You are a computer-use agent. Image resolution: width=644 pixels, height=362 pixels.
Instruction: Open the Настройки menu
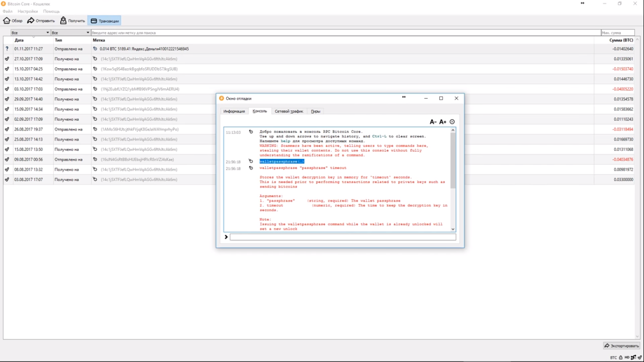coord(28,11)
